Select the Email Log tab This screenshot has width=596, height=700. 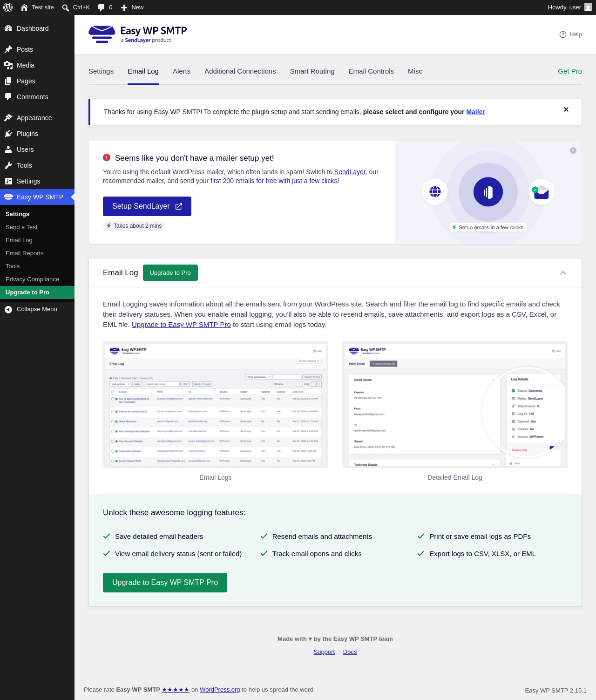(x=143, y=71)
